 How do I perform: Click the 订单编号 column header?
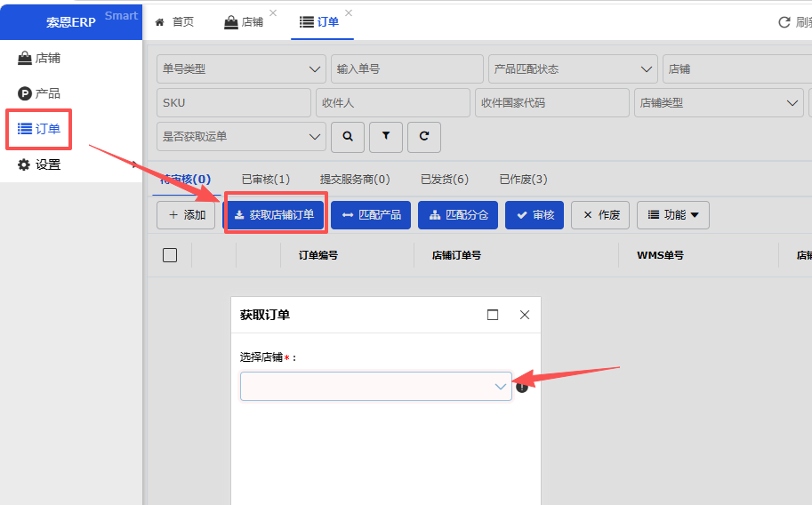click(318, 255)
